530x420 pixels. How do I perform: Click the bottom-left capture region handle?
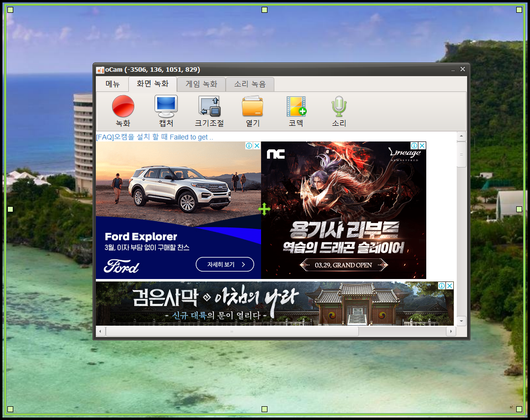[x=10, y=409]
